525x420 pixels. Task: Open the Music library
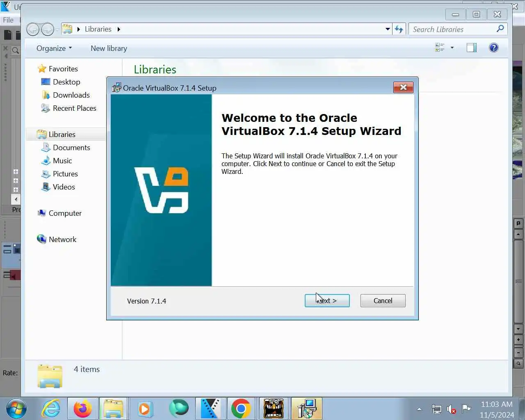pyautogui.click(x=62, y=161)
